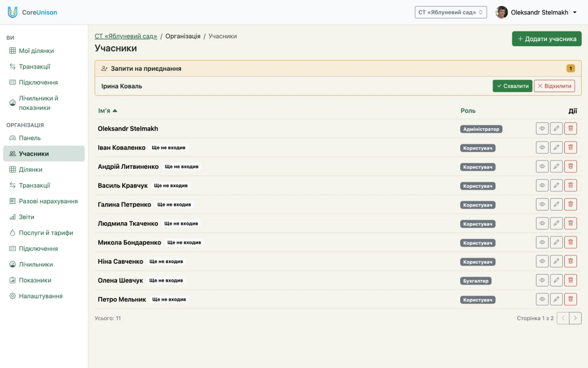Open Налаштування settings in sidebar
588x368 pixels.
coord(44,296)
